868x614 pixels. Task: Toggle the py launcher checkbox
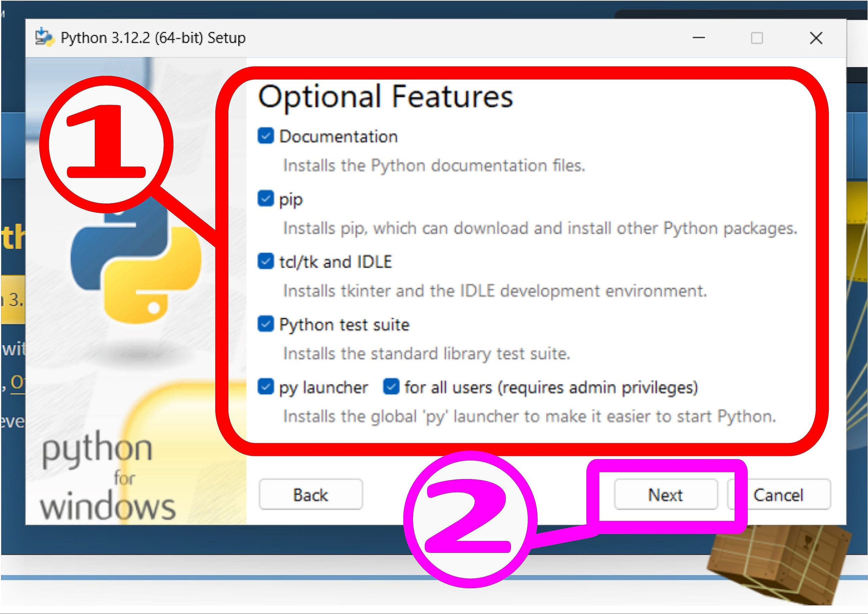[265, 387]
